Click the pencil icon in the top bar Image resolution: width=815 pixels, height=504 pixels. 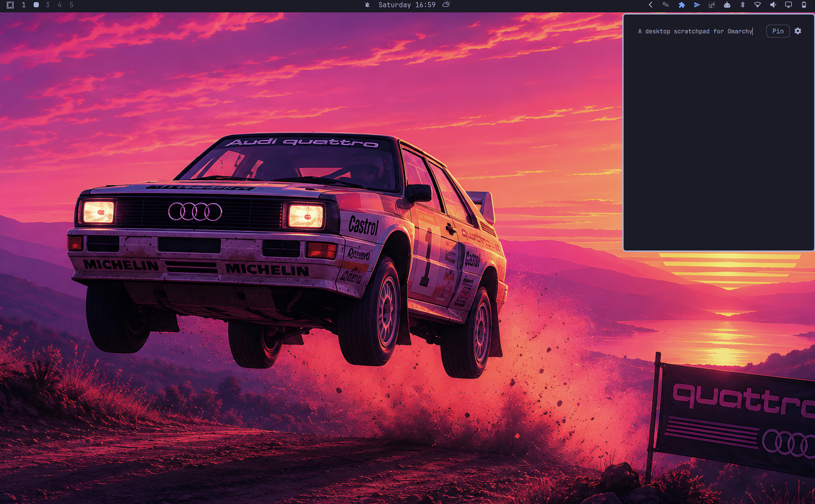(x=666, y=5)
